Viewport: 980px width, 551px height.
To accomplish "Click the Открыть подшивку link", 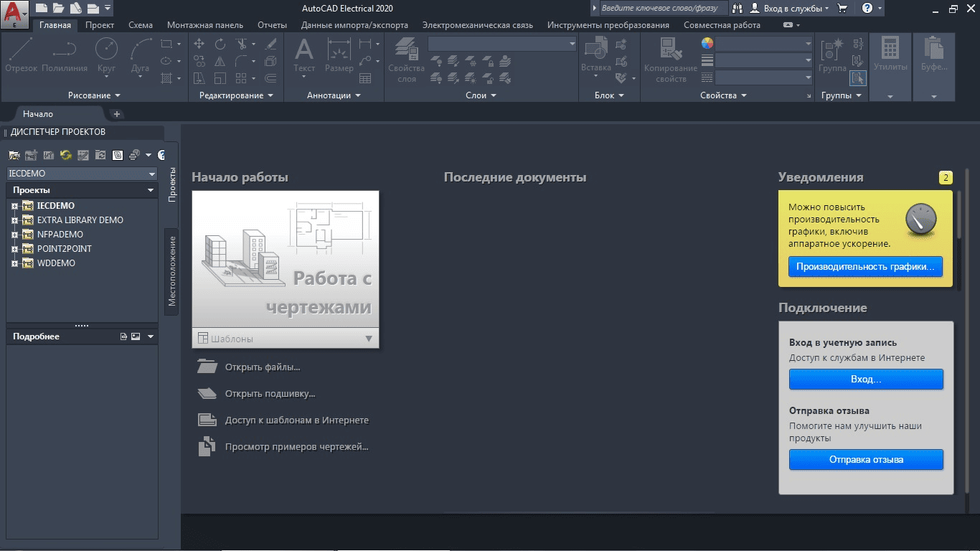I will 270,393.
